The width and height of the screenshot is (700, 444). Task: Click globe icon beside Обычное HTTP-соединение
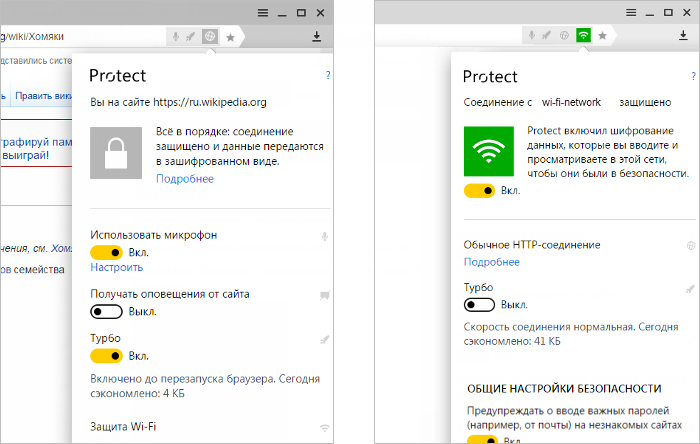click(691, 245)
